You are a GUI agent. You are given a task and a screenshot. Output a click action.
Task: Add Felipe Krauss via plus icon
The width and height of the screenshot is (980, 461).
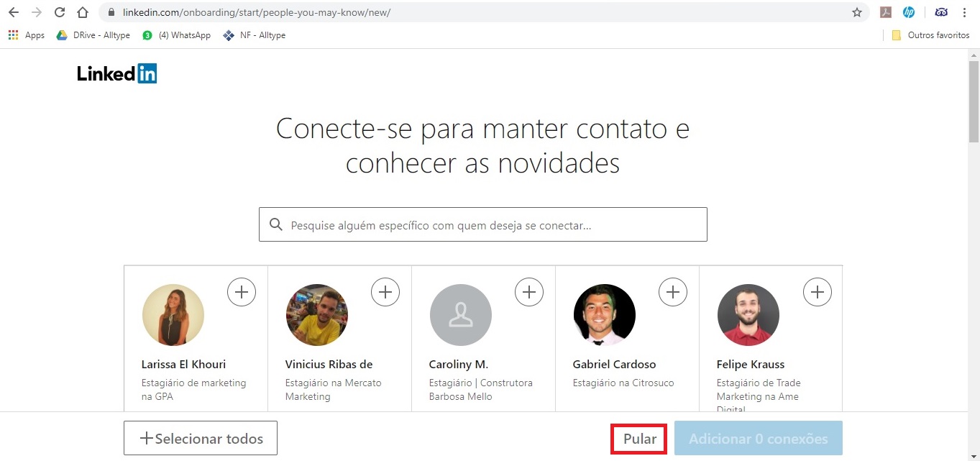click(817, 292)
